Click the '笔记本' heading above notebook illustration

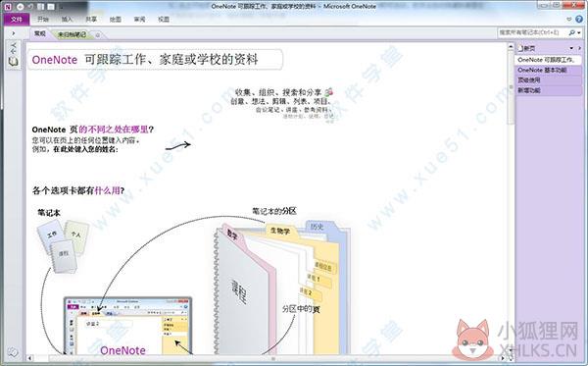(x=49, y=213)
